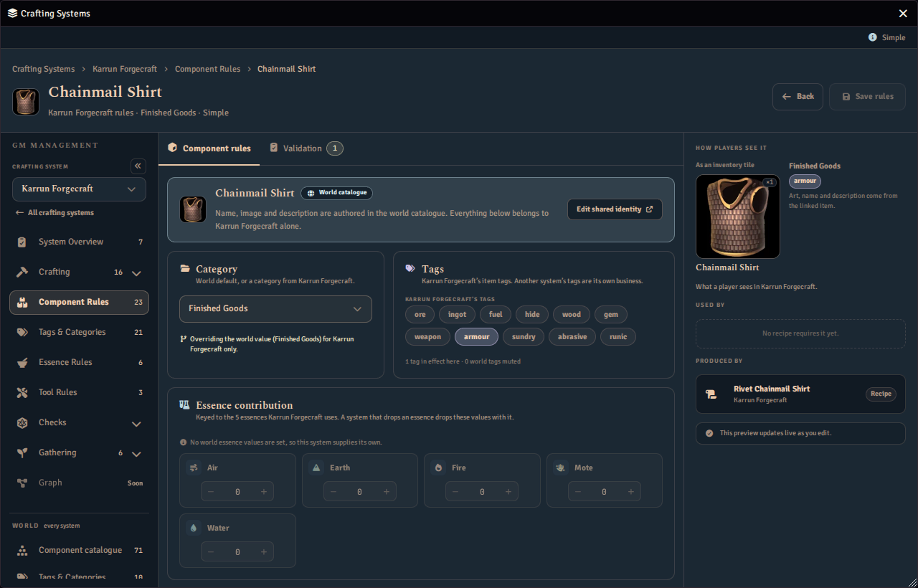Click the Crafting Systems breadcrumb link
Screen dimensions: 918x588
tap(43, 69)
